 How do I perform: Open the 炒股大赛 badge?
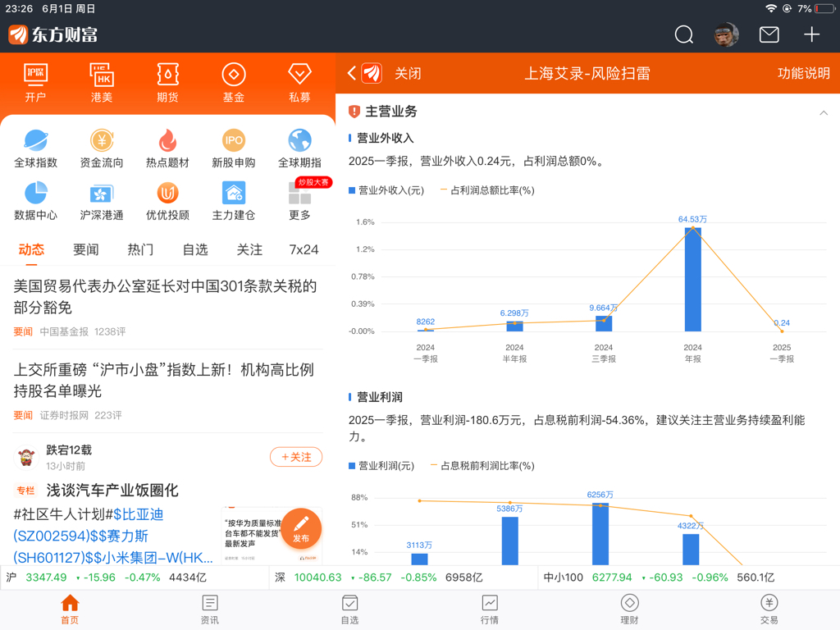pyautogui.click(x=314, y=182)
